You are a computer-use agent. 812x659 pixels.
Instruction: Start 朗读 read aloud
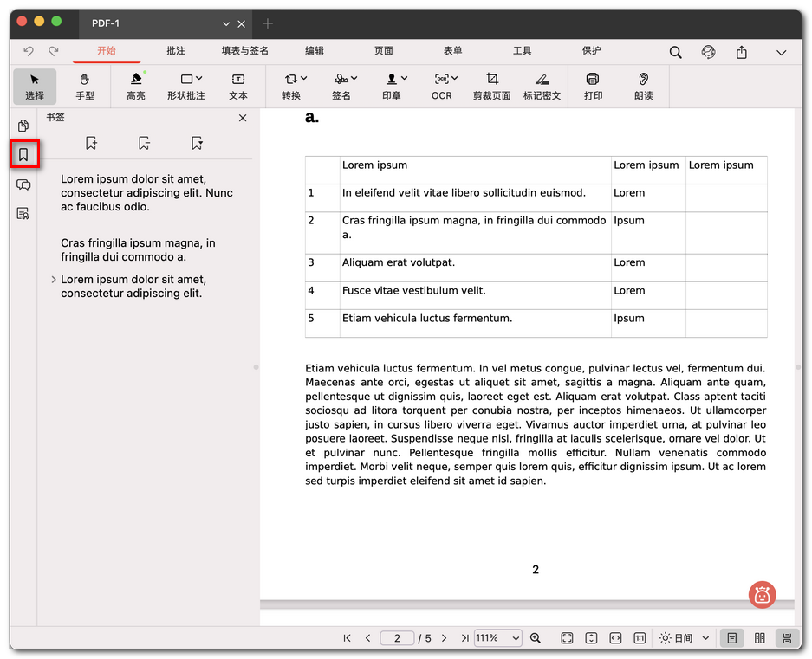[643, 86]
